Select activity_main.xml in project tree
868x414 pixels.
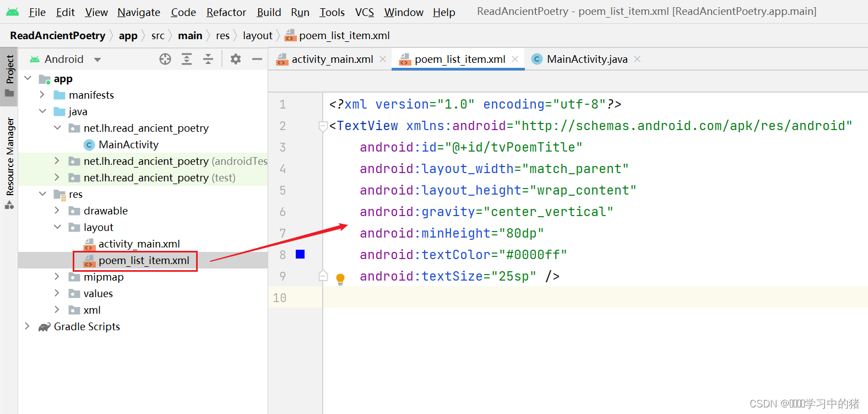coord(139,244)
